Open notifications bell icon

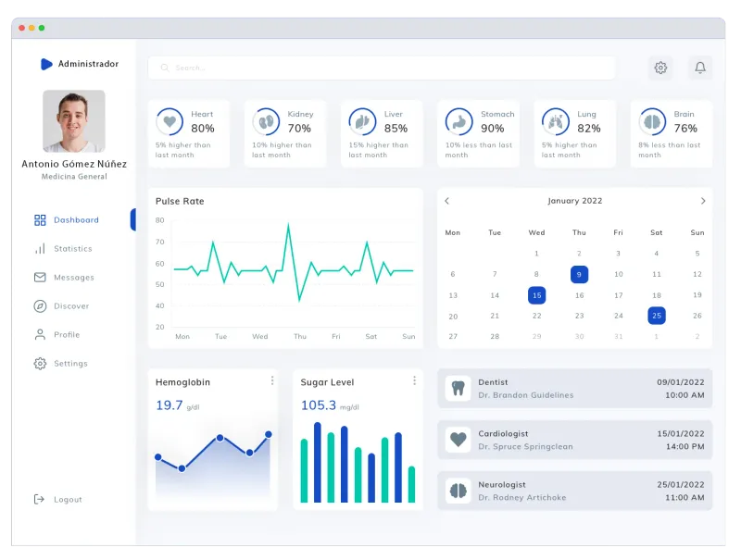[x=700, y=68]
